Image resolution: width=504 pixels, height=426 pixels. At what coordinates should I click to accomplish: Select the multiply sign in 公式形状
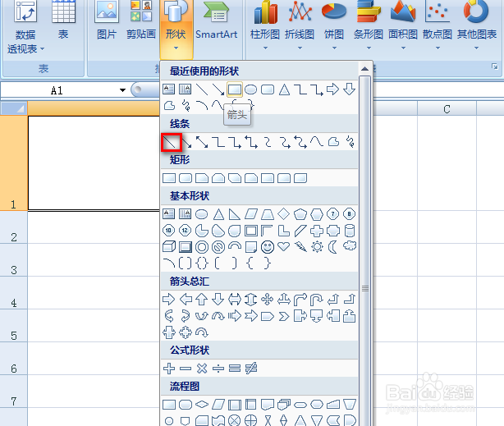[x=202, y=369]
